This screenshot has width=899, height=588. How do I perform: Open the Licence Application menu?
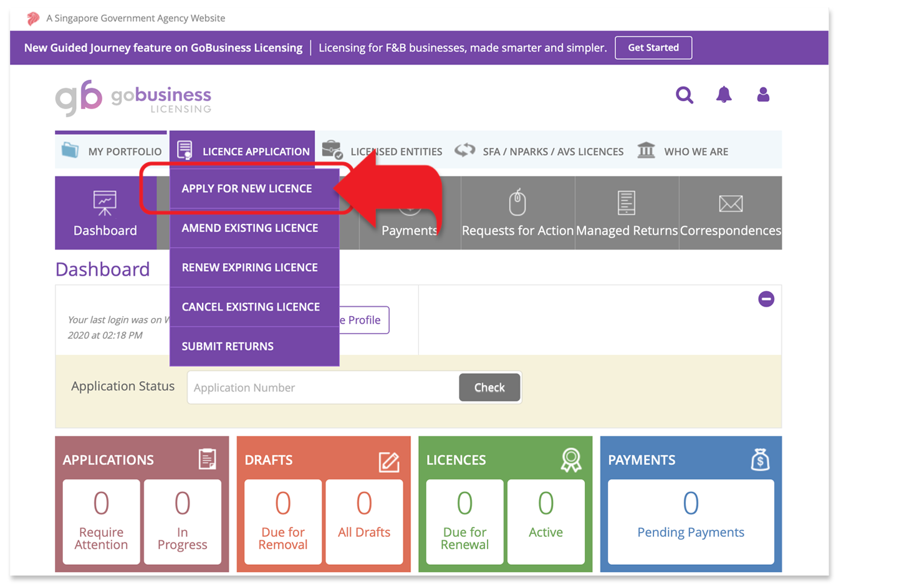[242, 150]
